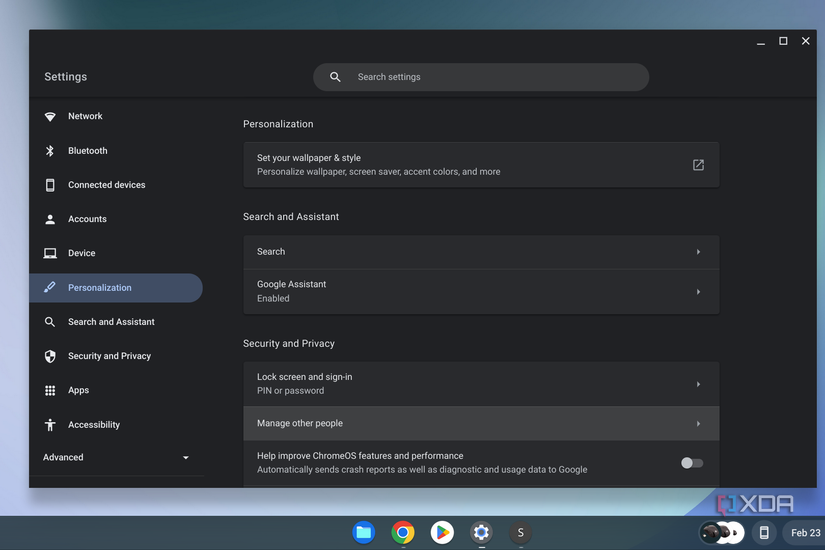825x550 pixels.
Task: Go to Bluetooth settings section
Action: tap(116, 151)
